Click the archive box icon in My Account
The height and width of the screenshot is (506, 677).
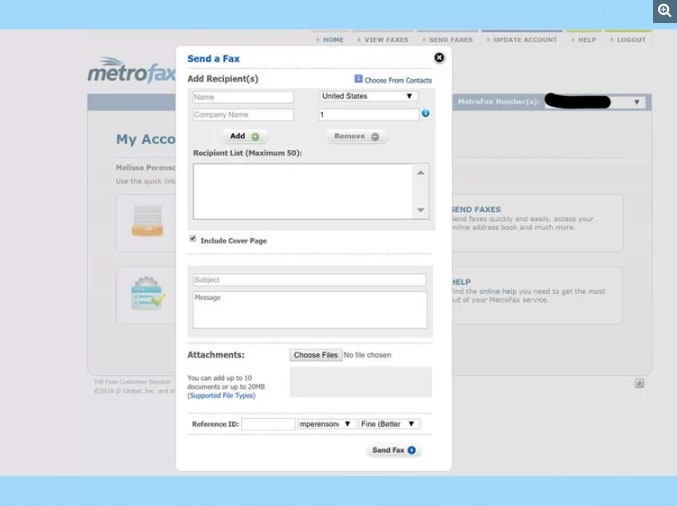[x=148, y=221]
